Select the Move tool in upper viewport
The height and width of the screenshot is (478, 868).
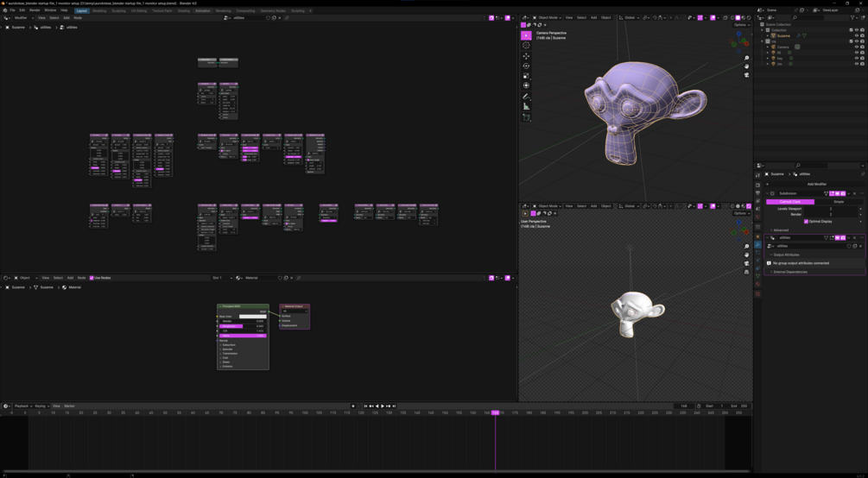click(526, 56)
